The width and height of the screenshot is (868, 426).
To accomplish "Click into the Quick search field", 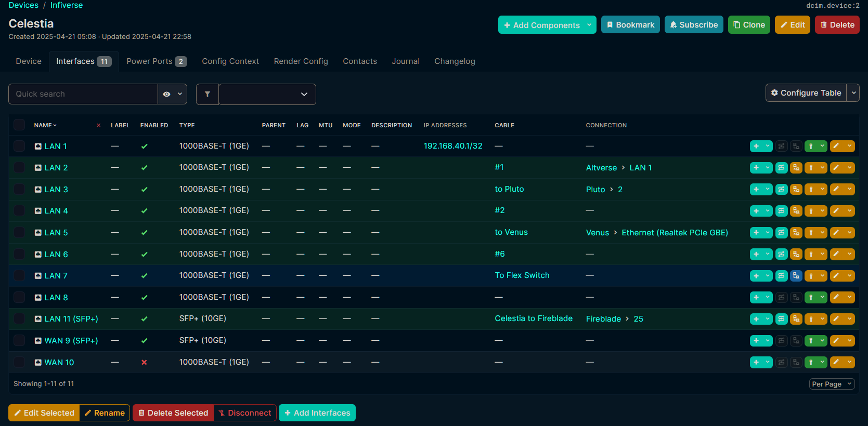I will pyautogui.click(x=83, y=94).
